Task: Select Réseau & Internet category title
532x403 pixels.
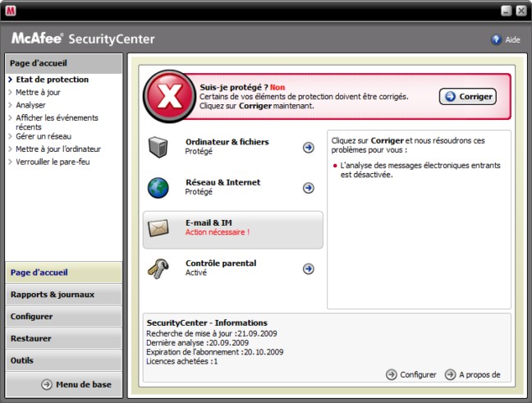Action: tap(223, 182)
